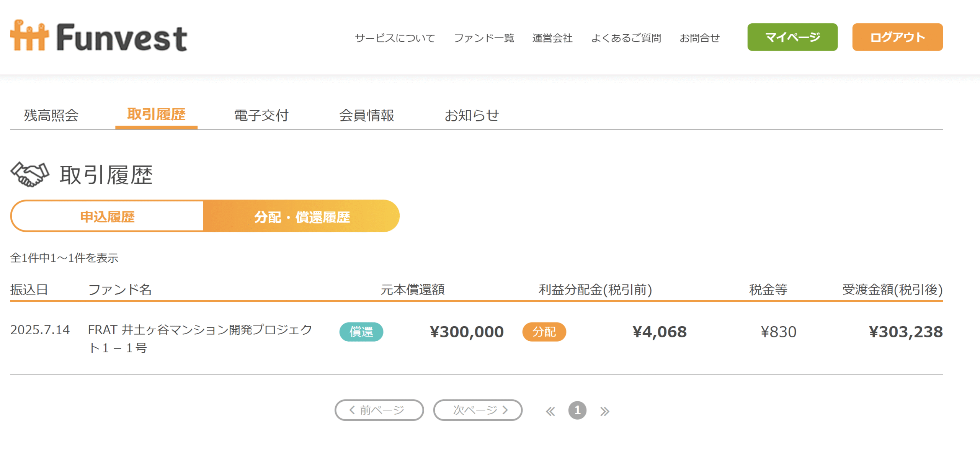Go to first page double-left arrow
This screenshot has width=980, height=453.
pyautogui.click(x=550, y=411)
